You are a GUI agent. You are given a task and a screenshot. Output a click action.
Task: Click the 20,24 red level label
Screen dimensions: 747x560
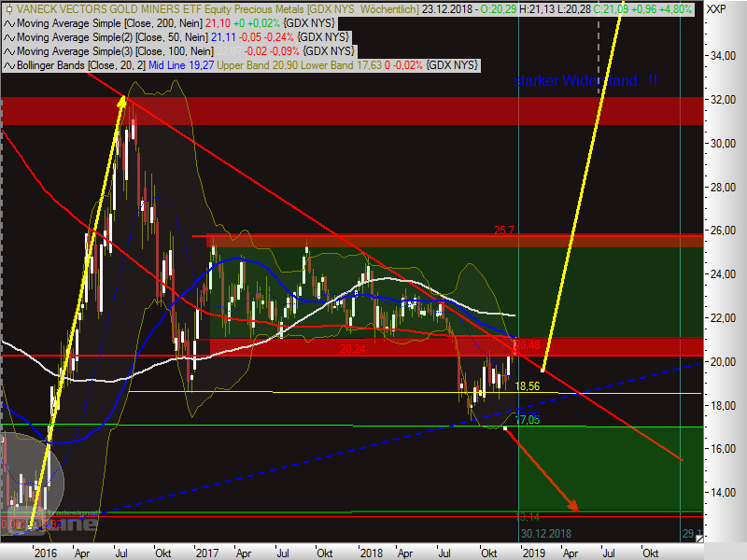(x=353, y=349)
